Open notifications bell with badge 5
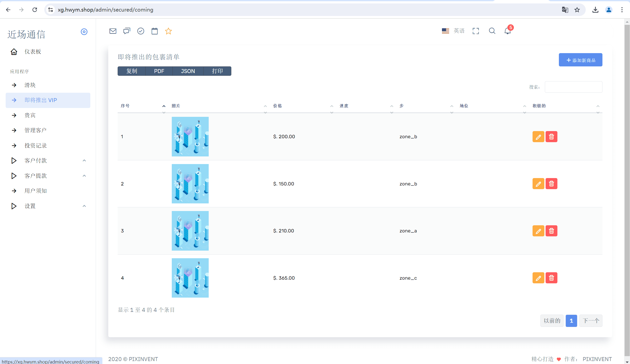630x364 pixels. [x=507, y=31]
